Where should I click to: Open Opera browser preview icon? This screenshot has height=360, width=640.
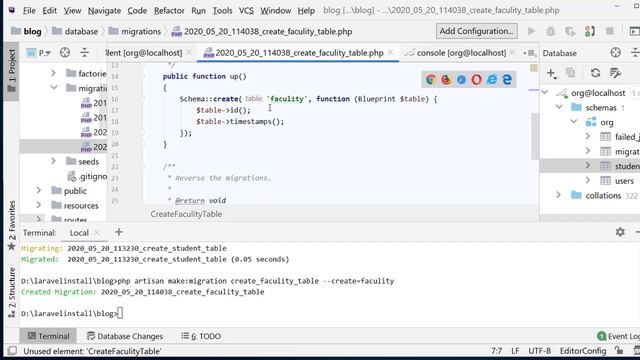click(x=476, y=80)
